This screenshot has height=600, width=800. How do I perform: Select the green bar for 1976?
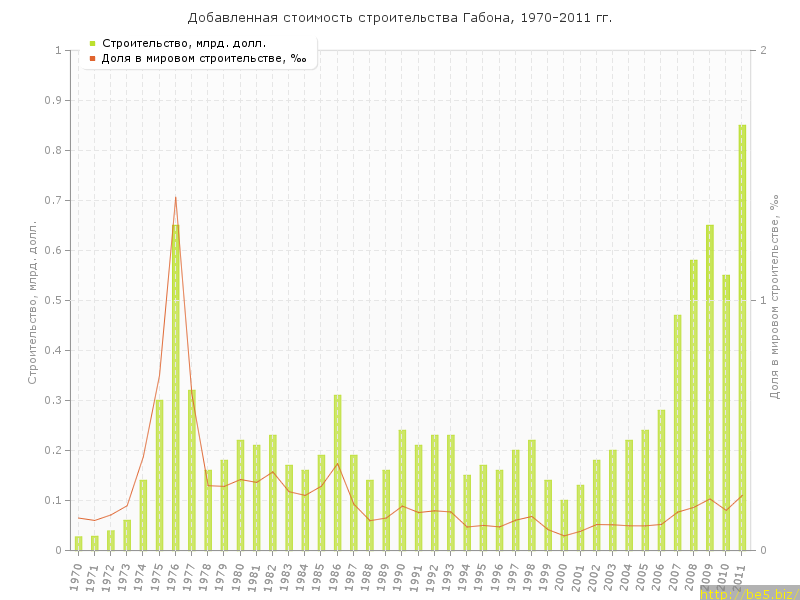176,388
